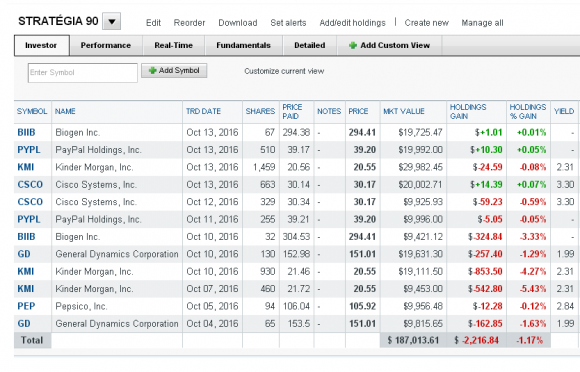Switch to the Performance tab
This screenshot has height=372, width=580.
pos(106,45)
